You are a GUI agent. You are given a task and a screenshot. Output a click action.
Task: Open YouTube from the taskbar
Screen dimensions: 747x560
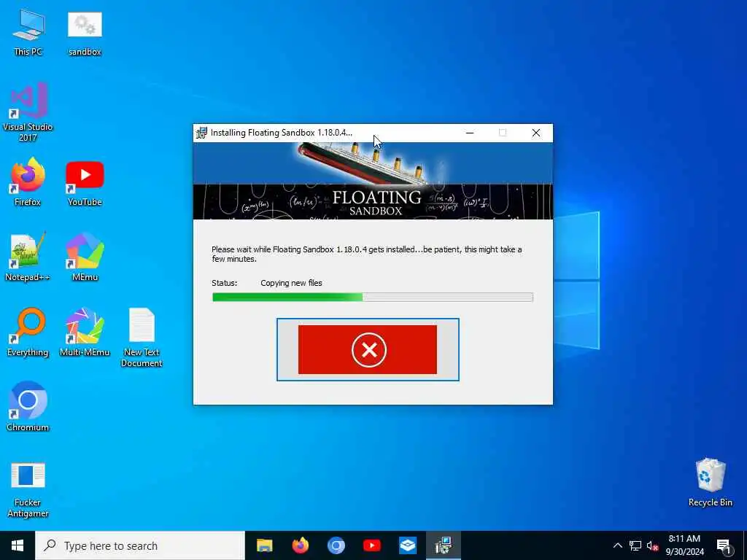coord(371,545)
